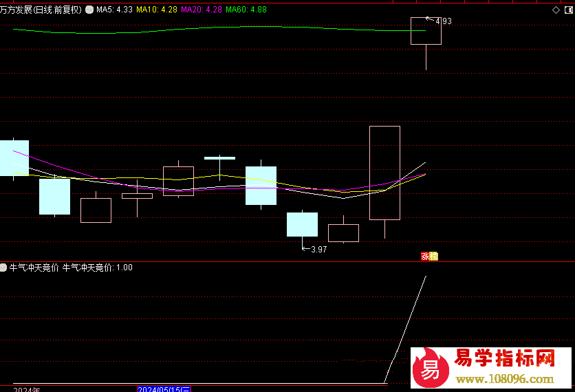575x392 pixels.
Task: Click the 易学指标网 watermark text
Action: (505, 358)
